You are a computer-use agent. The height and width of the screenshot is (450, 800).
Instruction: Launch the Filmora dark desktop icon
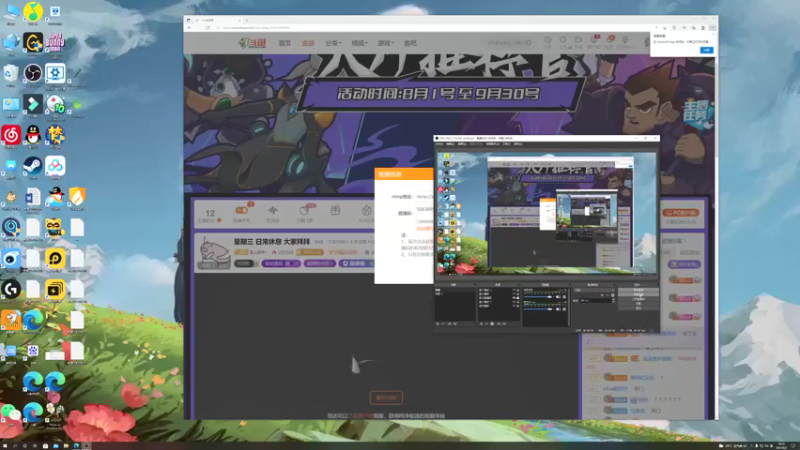click(33, 105)
